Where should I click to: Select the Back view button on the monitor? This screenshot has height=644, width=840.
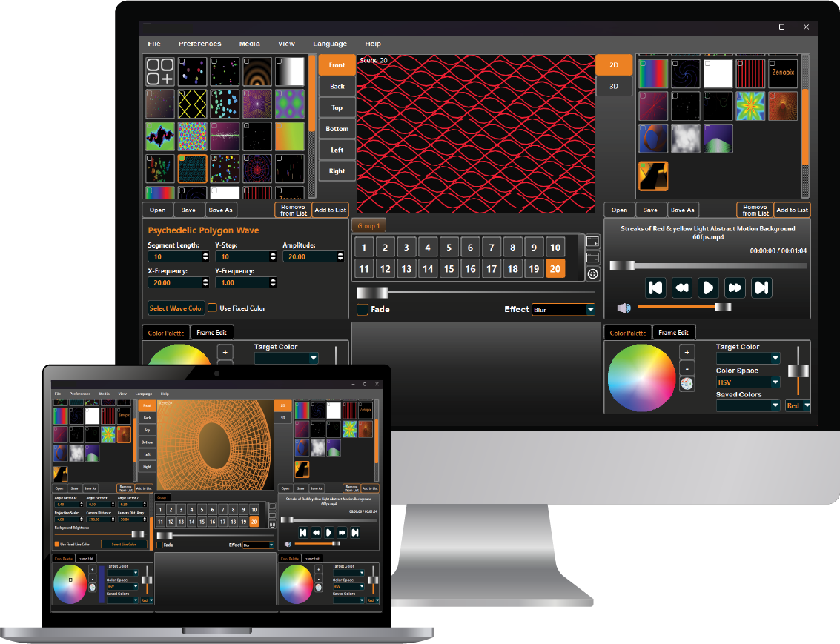pyautogui.click(x=337, y=86)
